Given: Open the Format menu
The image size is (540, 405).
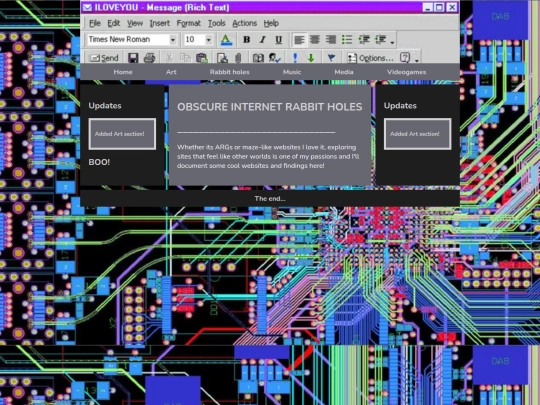Looking at the screenshot, I should click(188, 23).
